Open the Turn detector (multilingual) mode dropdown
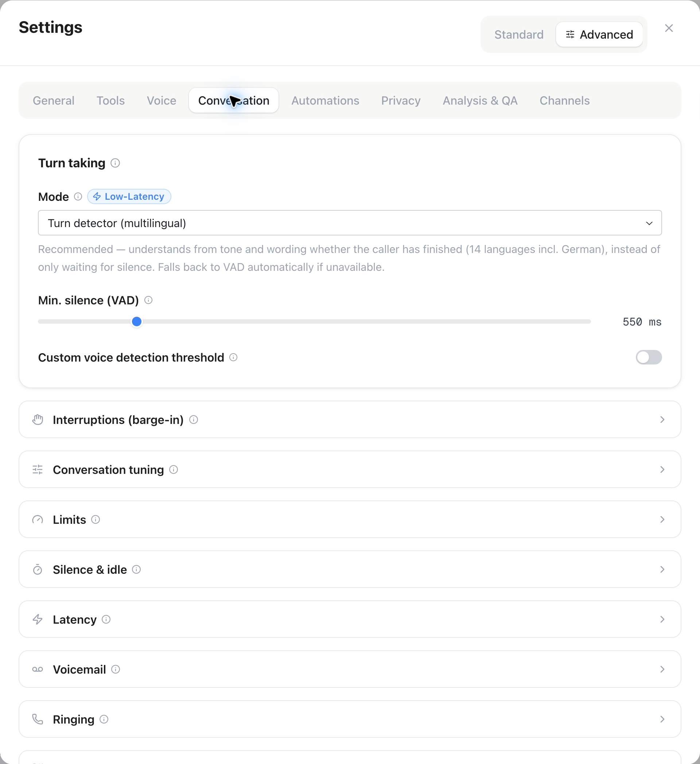700x764 pixels. (x=350, y=223)
